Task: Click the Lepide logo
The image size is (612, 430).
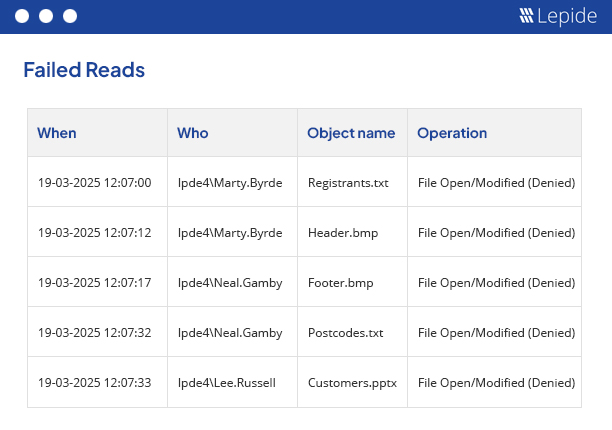Action: pos(558,16)
